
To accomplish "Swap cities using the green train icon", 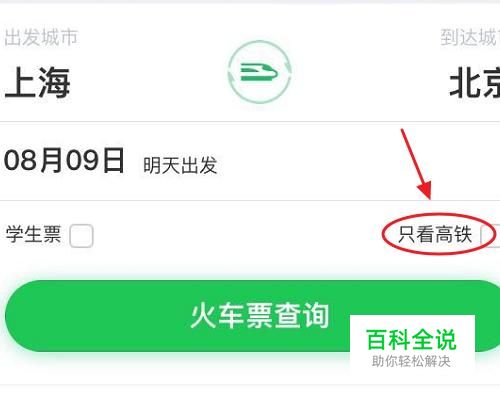I will [259, 72].
